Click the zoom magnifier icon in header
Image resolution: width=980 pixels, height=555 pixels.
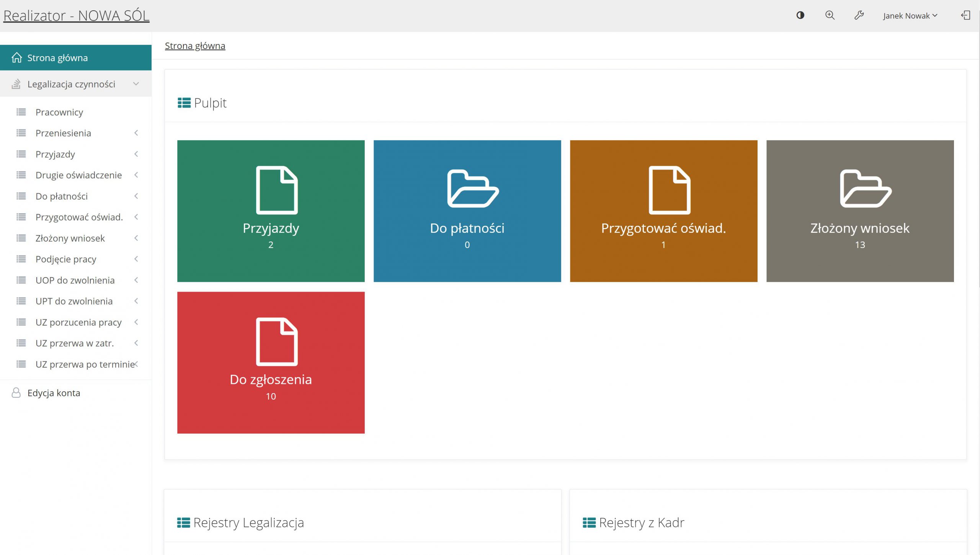pos(830,15)
